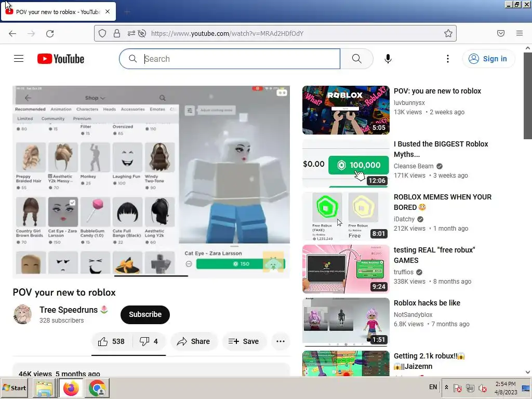Viewport: 532px width, 399px height.
Task: Bookmark this page with star icon
Action: point(448,33)
